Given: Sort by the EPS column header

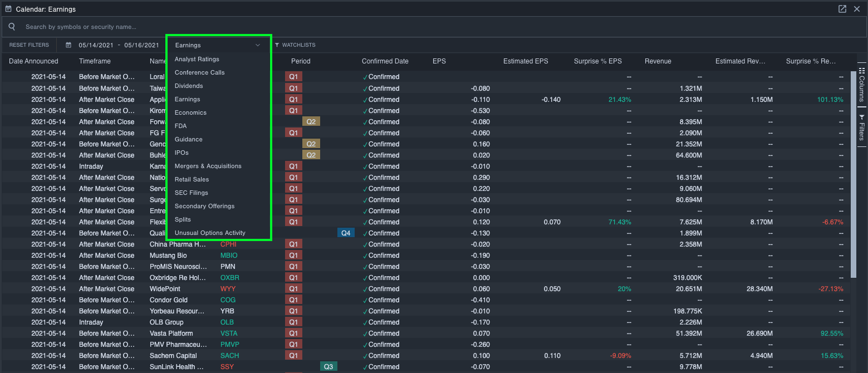Looking at the screenshot, I should [x=439, y=61].
